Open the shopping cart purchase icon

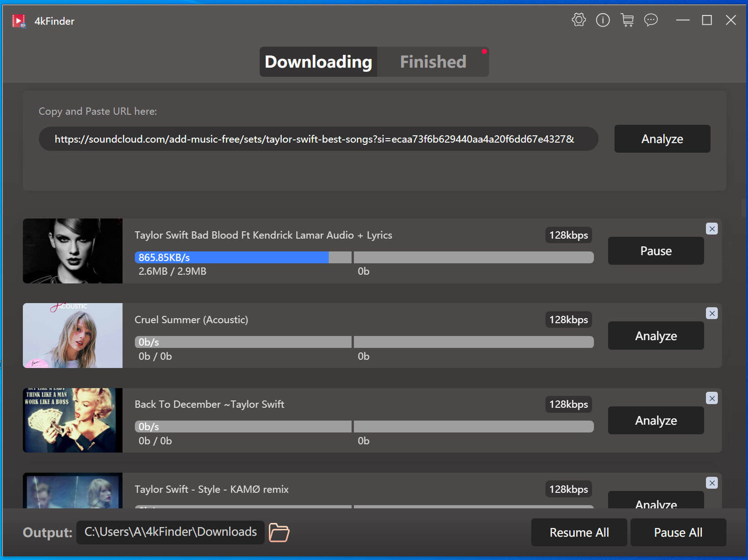(627, 20)
